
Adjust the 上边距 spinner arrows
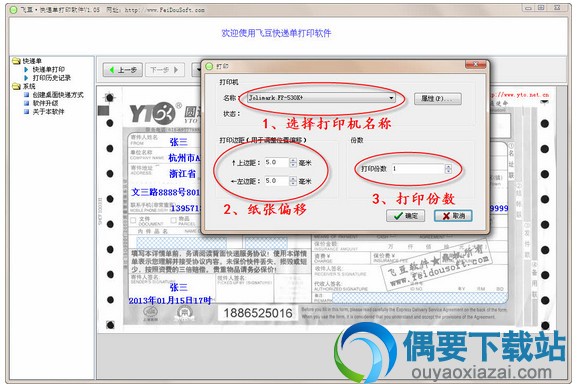coord(293,163)
